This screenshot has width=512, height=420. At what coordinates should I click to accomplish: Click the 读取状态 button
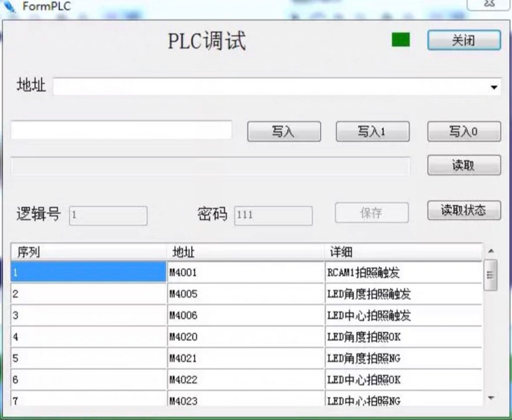coord(464,210)
